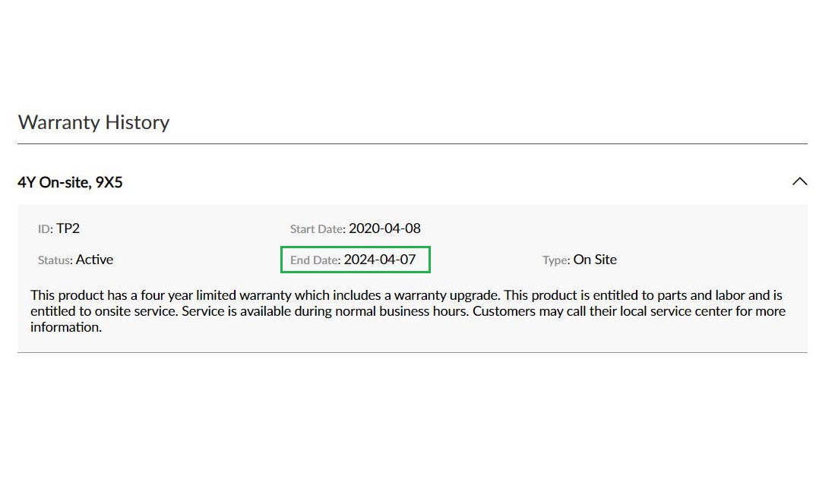The image size is (835, 504).
Task: Select the 2020-04-08 start date value
Action: pos(384,228)
